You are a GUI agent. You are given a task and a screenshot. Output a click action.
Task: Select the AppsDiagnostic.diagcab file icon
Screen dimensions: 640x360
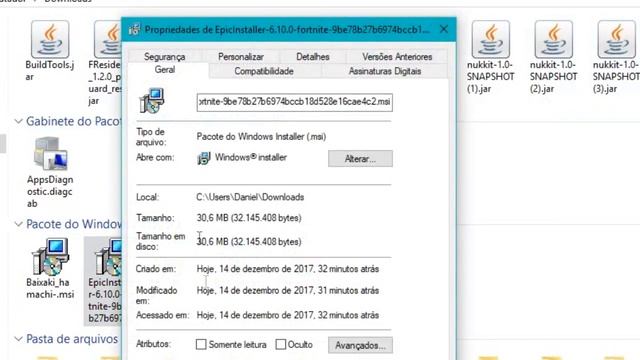click(x=51, y=153)
